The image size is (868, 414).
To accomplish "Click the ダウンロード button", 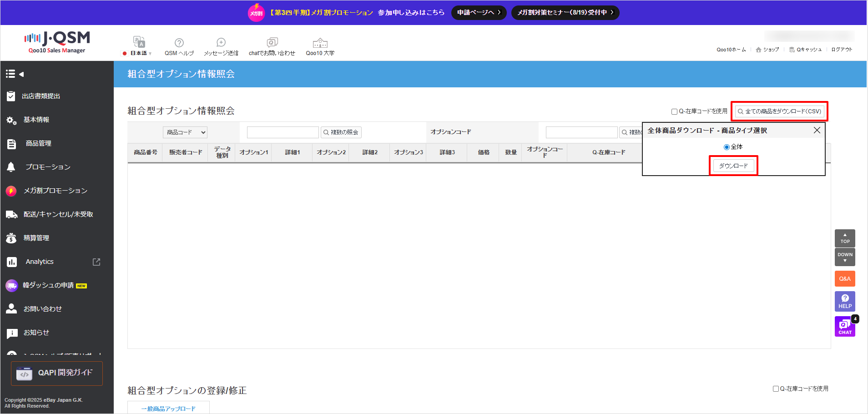I will [733, 166].
